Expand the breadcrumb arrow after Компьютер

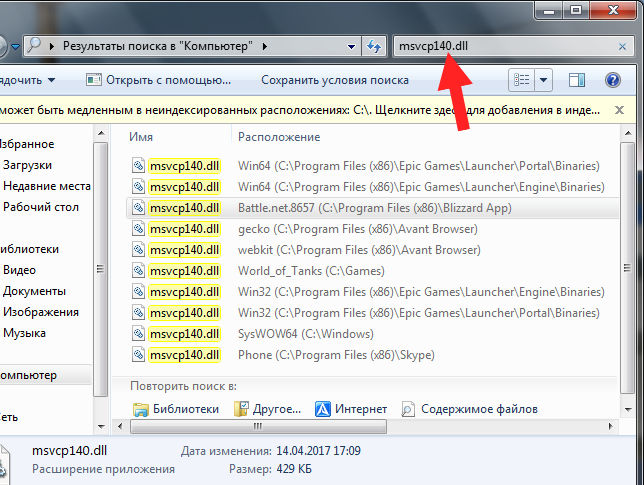pos(265,46)
